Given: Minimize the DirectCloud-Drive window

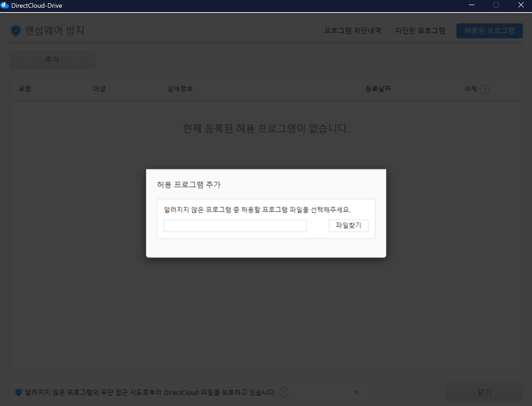Looking at the screenshot, I should [x=472, y=5].
